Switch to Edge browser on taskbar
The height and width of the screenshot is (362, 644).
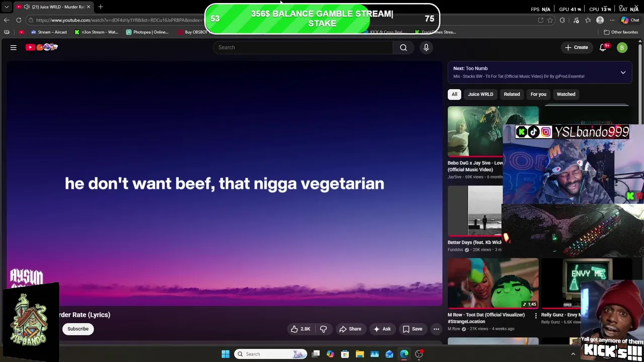tap(404, 354)
